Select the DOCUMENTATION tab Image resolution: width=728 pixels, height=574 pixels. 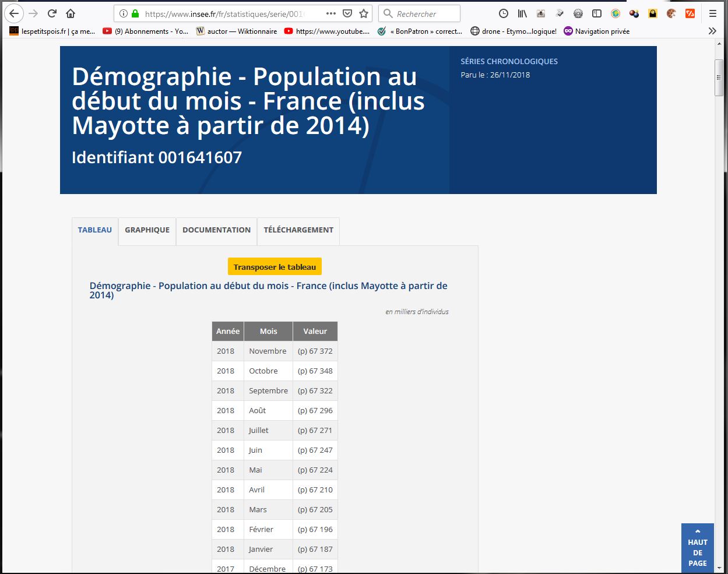[216, 230]
